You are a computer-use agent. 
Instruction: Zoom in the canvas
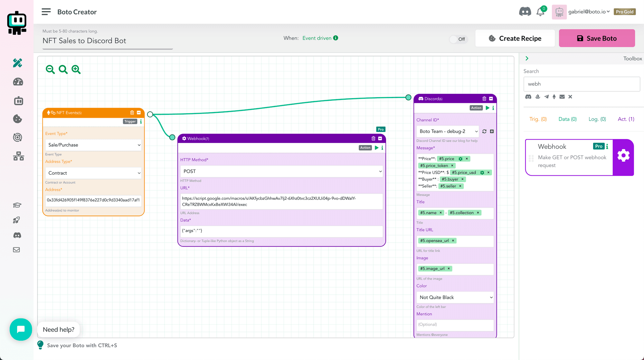coord(76,69)
